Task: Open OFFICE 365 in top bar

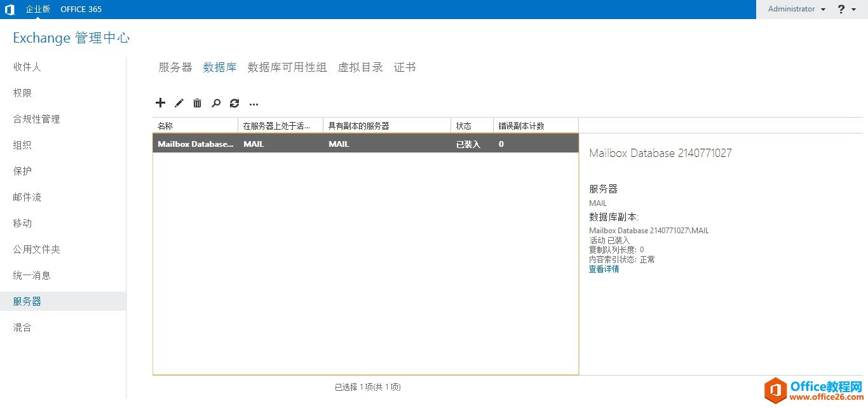Action: 81,10
